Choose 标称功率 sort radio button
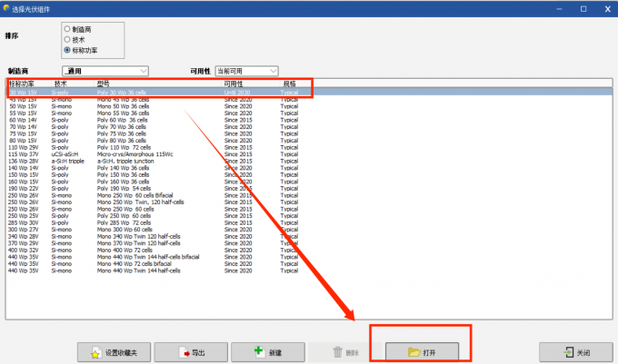Image resolution: width=618 pixels, height=364 pixels. click(67, 50)
